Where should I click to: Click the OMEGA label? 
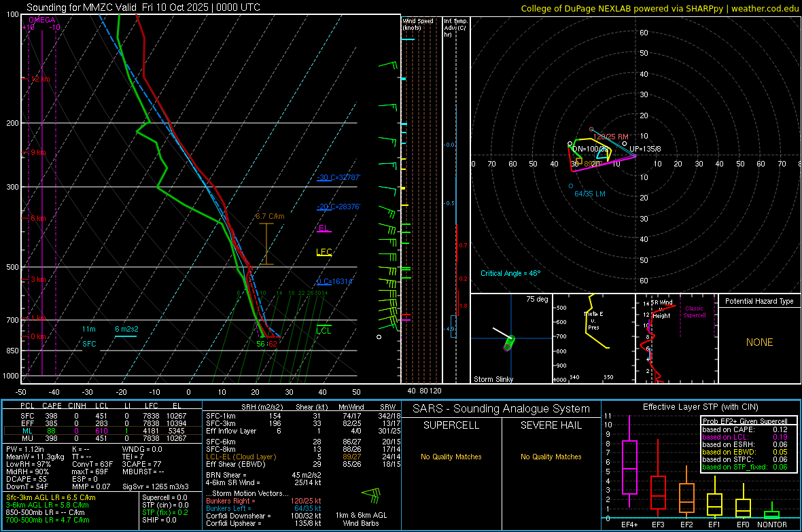(x=41, y=20)
